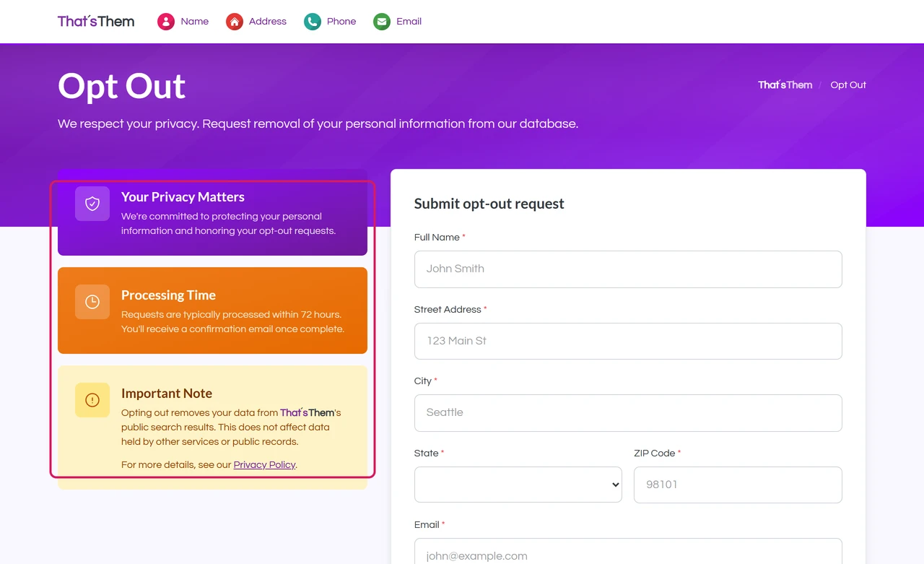Click the That'sThem logo in header
Viewport: 924px width, 564px height.
pos(96,22)
